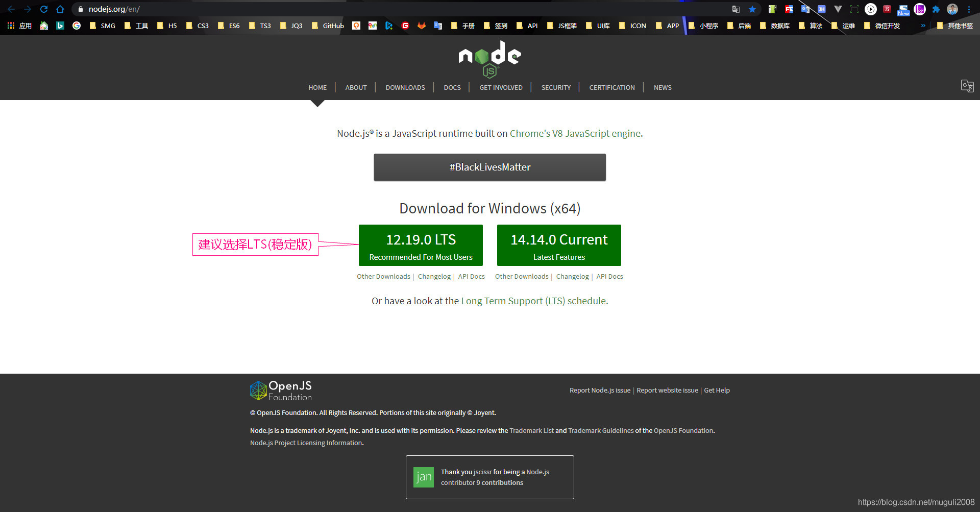Download the 14.14.0 Current version
Screen dimensions: 980x512
pos(559,246)
